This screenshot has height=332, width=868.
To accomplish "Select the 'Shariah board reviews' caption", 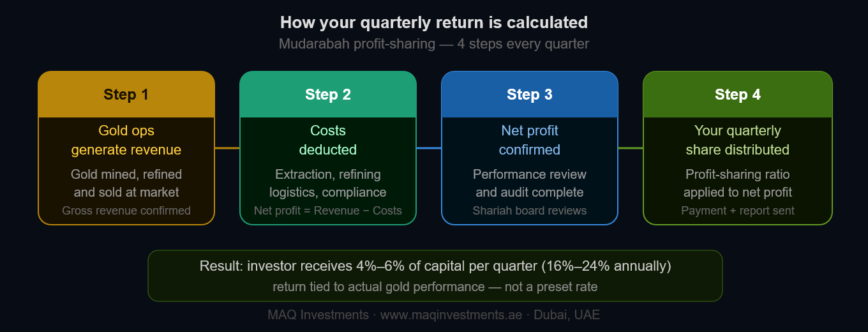I will pos(530,211).
